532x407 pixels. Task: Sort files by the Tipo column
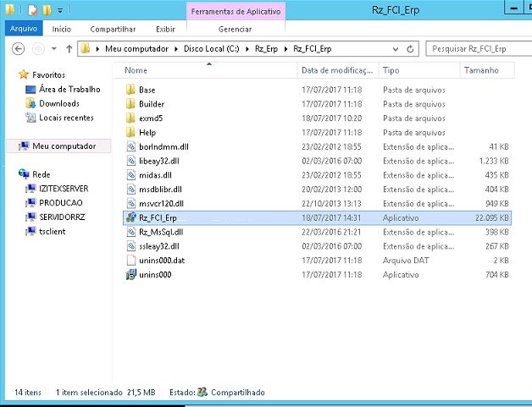point(419,70)
